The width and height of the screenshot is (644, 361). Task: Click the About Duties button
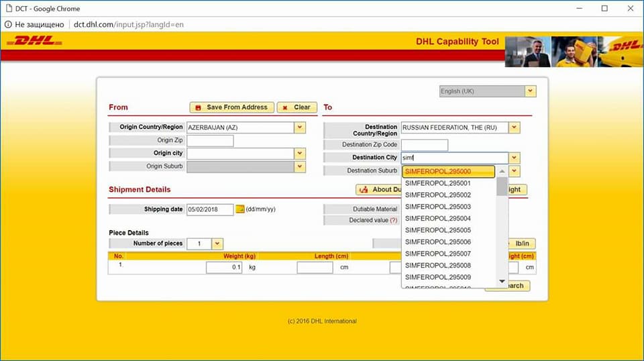point(378,189)
